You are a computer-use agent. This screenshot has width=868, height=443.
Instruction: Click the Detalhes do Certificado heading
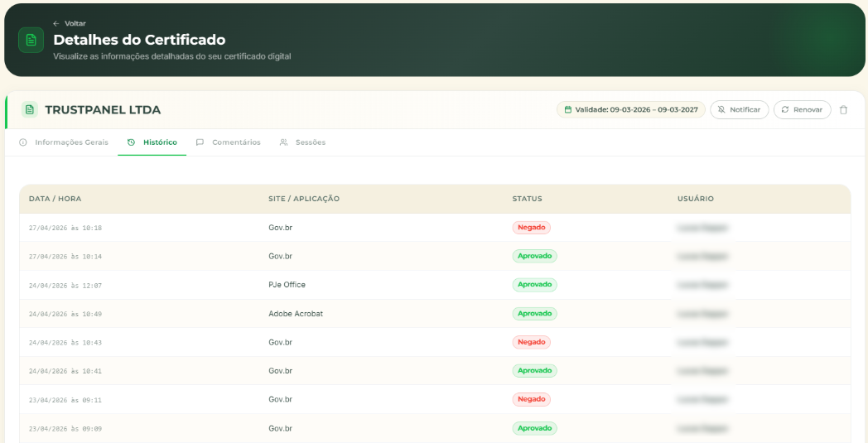click(139, 40)
